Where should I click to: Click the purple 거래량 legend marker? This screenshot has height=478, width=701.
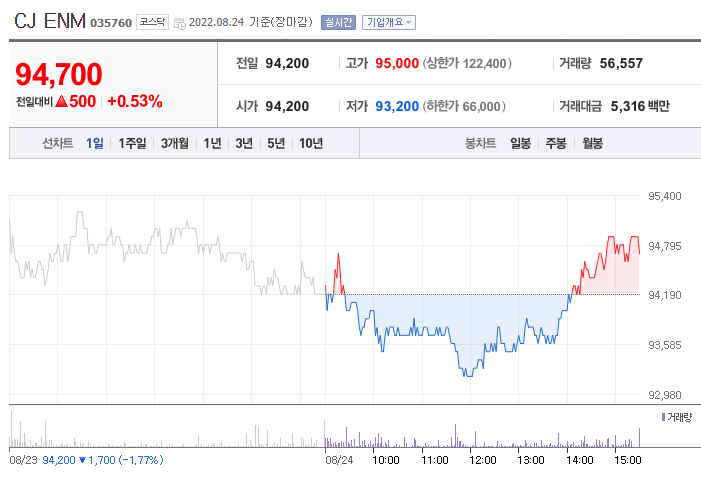(x=663, y=417)
